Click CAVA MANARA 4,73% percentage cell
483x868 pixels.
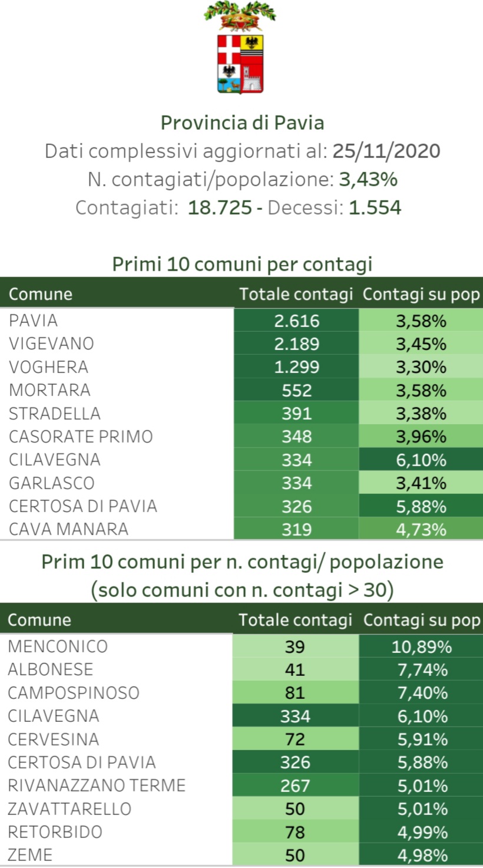pos(421,529)
